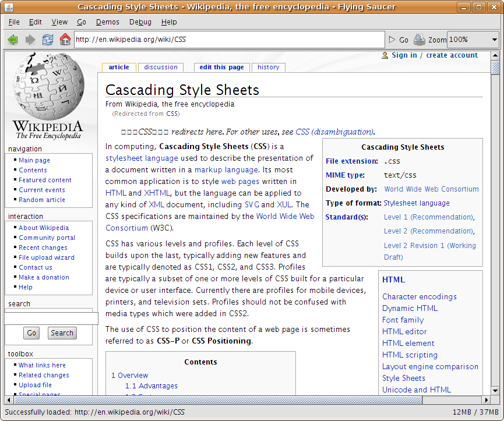Open the MIME type infobox link

[x=345, y=175]
